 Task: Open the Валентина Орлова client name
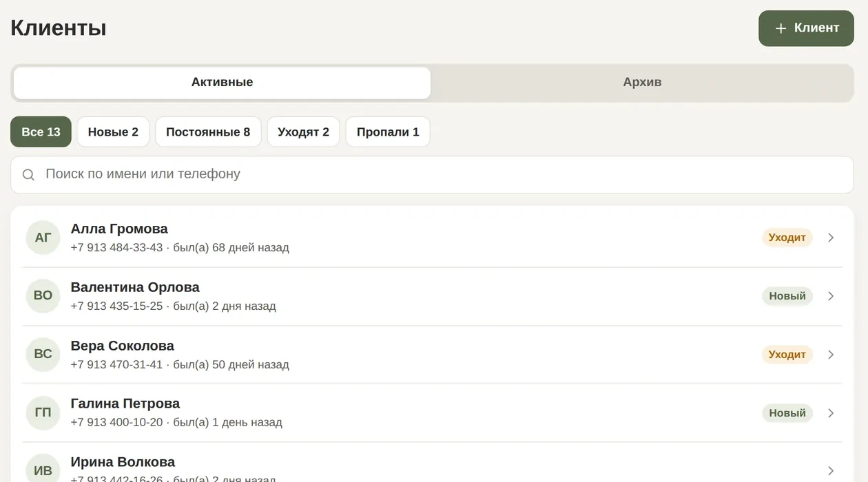point(135,287)
